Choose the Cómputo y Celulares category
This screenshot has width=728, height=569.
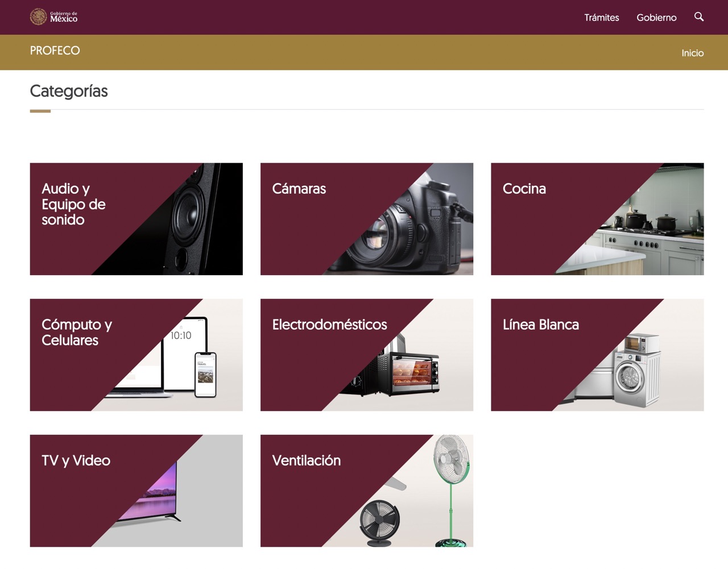[136, 355]
